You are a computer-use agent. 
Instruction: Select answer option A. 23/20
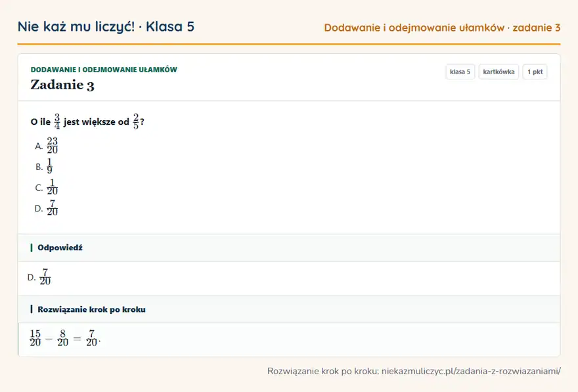tap(47, 146)
